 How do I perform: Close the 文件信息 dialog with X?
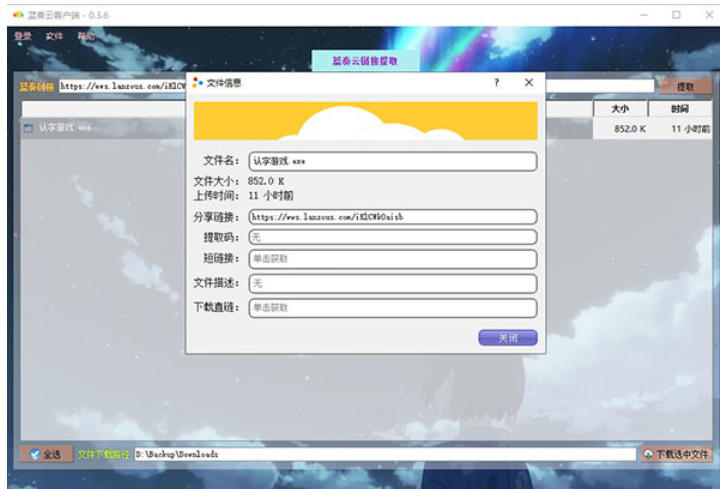pos(529,84)
